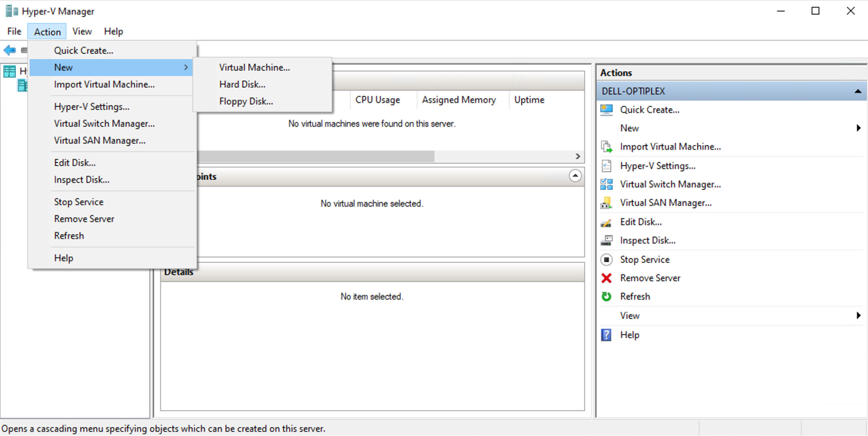Click Virtual SAN Manager... in Actions pane
This screenshot has width=868, height=436.
click(666, 203)
